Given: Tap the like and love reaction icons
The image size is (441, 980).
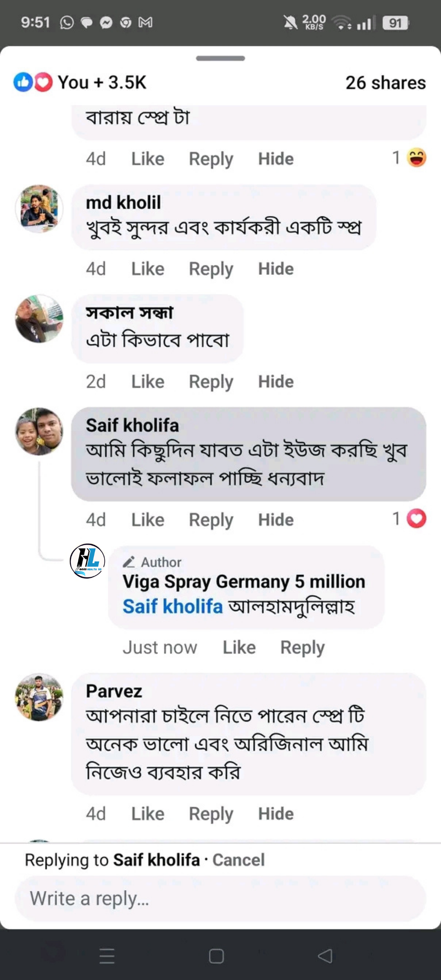Looking at the screenshot, I should [x=33, y=82].
